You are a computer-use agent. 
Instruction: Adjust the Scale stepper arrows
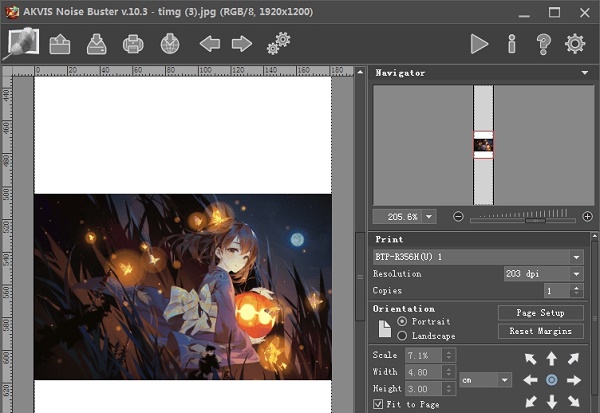click(449, 355)
